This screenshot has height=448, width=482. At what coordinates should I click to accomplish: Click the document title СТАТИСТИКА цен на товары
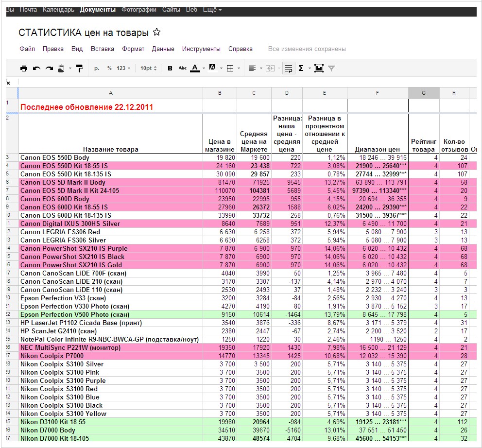click(x=84, y=33)
